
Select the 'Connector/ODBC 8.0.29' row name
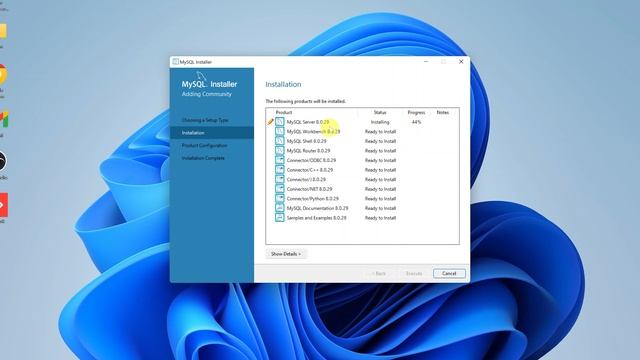pos(311,160)
